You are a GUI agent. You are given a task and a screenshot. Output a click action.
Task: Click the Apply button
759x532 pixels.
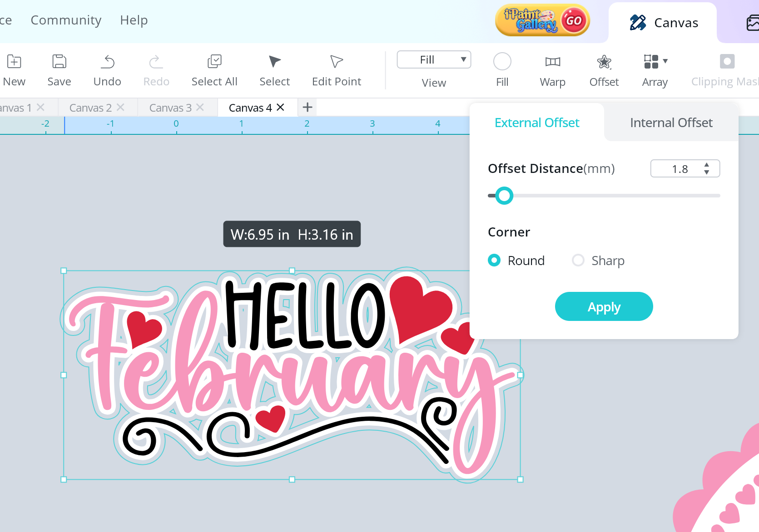point(604,307)
